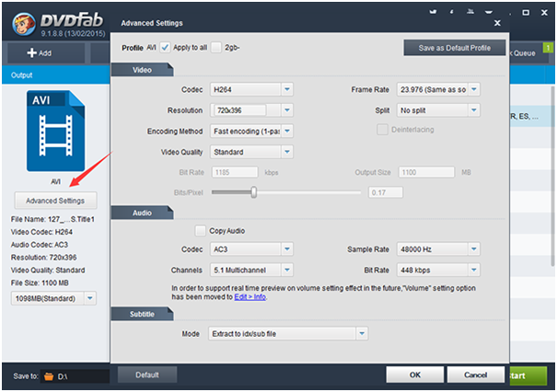Image resolution: width=557 pixels, height=392 pixels.
Task: Open the video Codec H264 dropdown
Action: click(x=287, y=89)
